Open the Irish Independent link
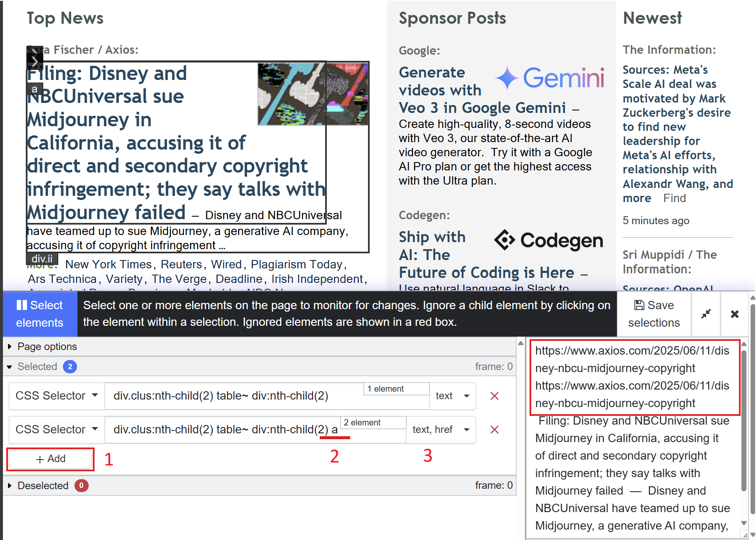This screenshot has height=540, width=756. [x=317, y=279]
